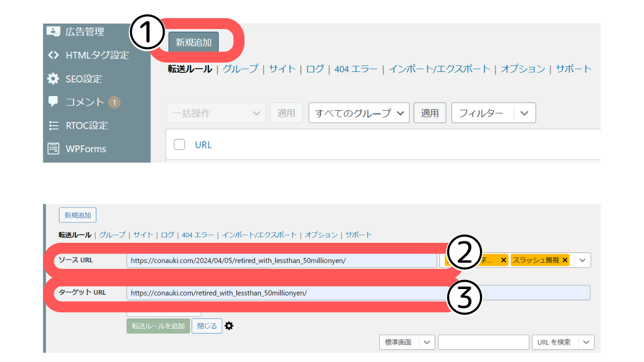Click the empty search box beside 標準画面
The height and width of the screenshot is (362, 644).
[x=484, y=342]
